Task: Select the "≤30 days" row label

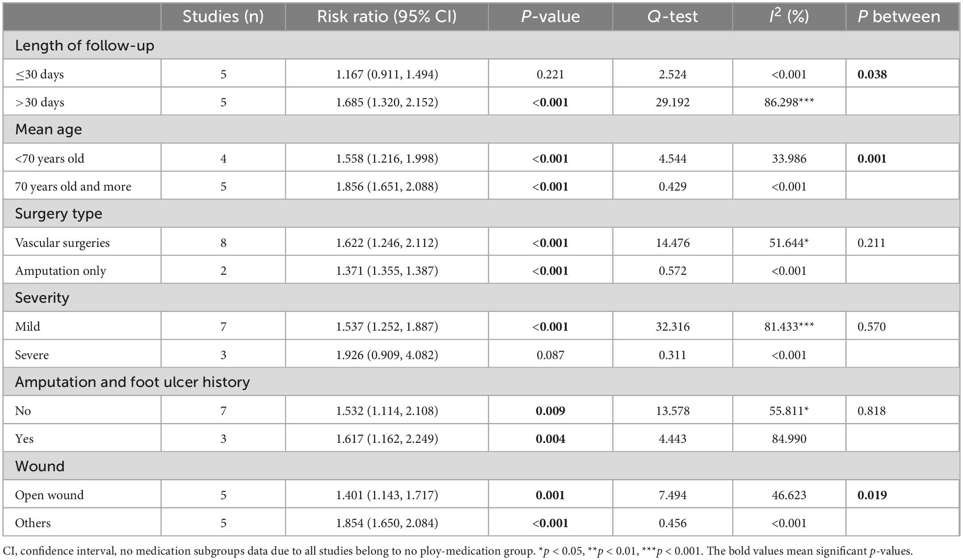Action: click(x=40, y=74)
